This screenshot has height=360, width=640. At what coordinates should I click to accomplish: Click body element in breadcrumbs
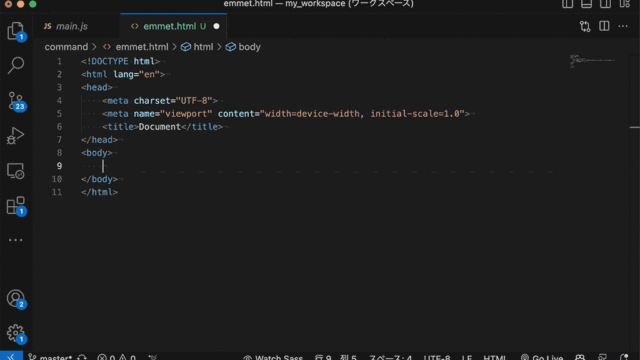[x=249, y=47]
